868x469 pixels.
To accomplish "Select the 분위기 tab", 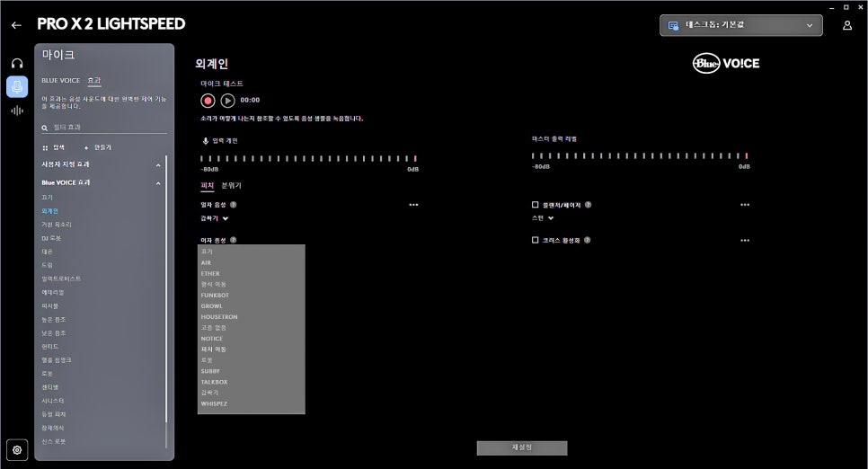I will click(x=232, y=185).
